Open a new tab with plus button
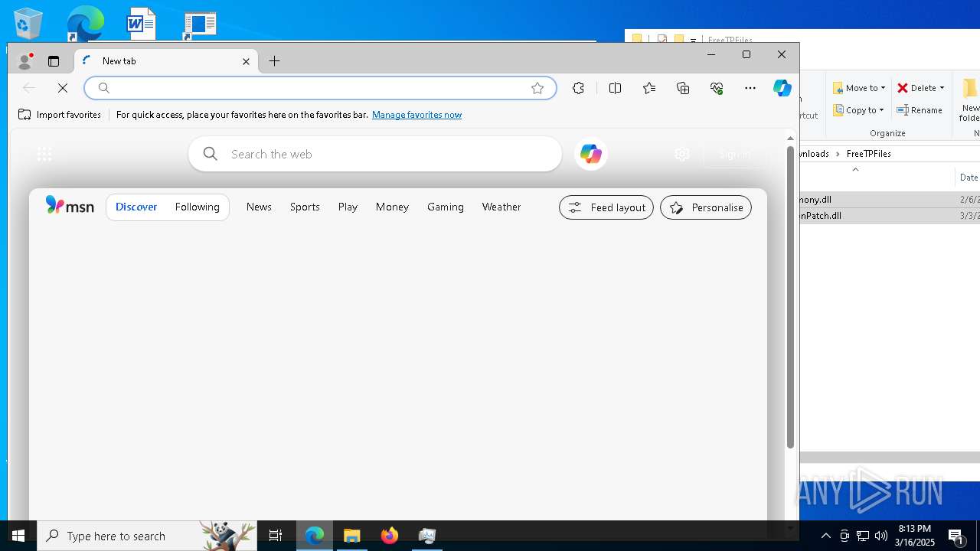 [x=275, y=61]
